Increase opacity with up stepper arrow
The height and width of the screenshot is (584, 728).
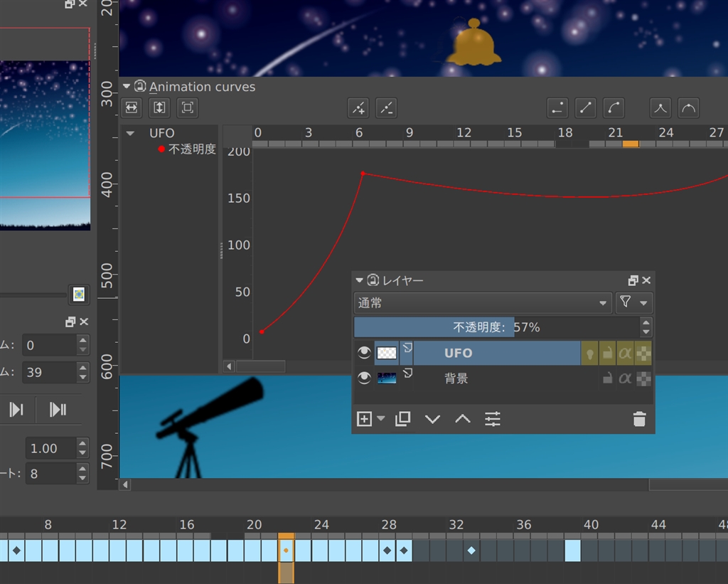(646, 322)
